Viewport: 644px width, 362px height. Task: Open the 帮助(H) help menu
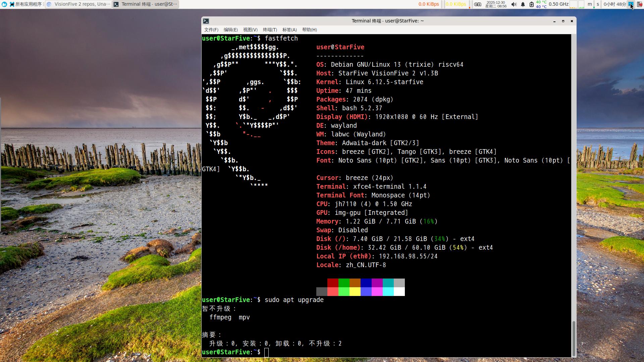coord(309,30)
